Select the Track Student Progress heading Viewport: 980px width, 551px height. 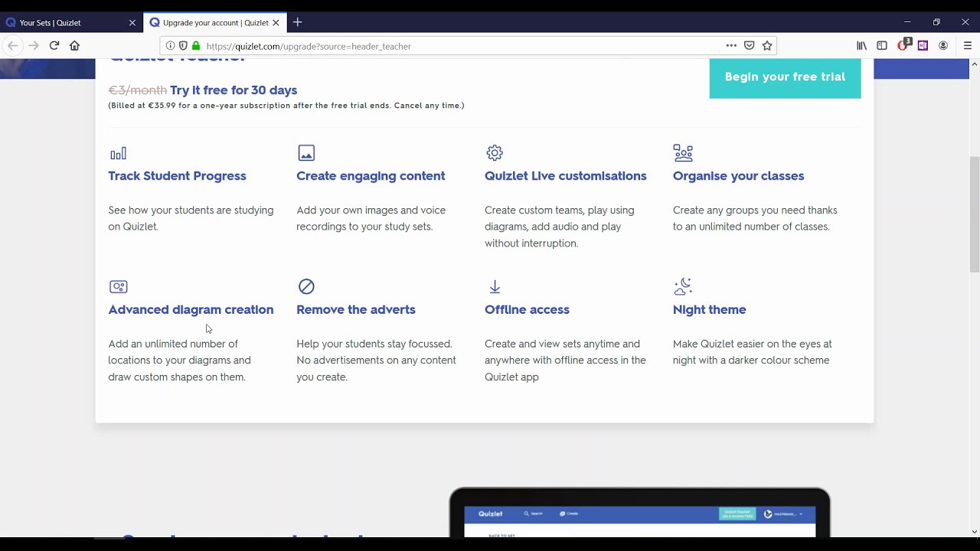pyautogui.click(x=177, y=176)
